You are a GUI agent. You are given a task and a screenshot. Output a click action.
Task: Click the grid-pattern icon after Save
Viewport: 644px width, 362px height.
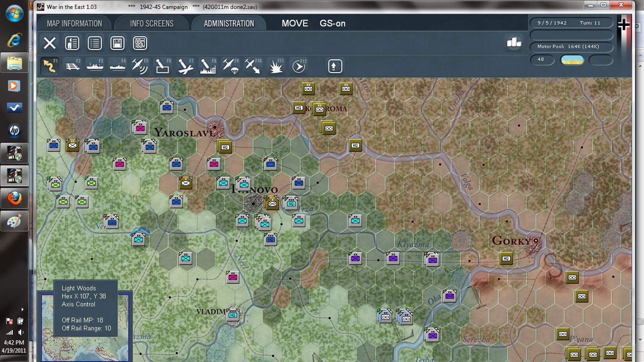point(140,43)
